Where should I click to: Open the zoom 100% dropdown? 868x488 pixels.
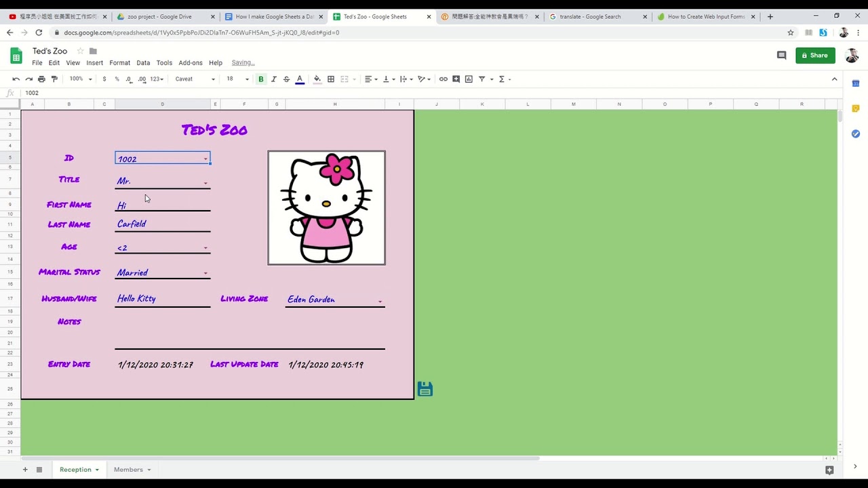79,79
